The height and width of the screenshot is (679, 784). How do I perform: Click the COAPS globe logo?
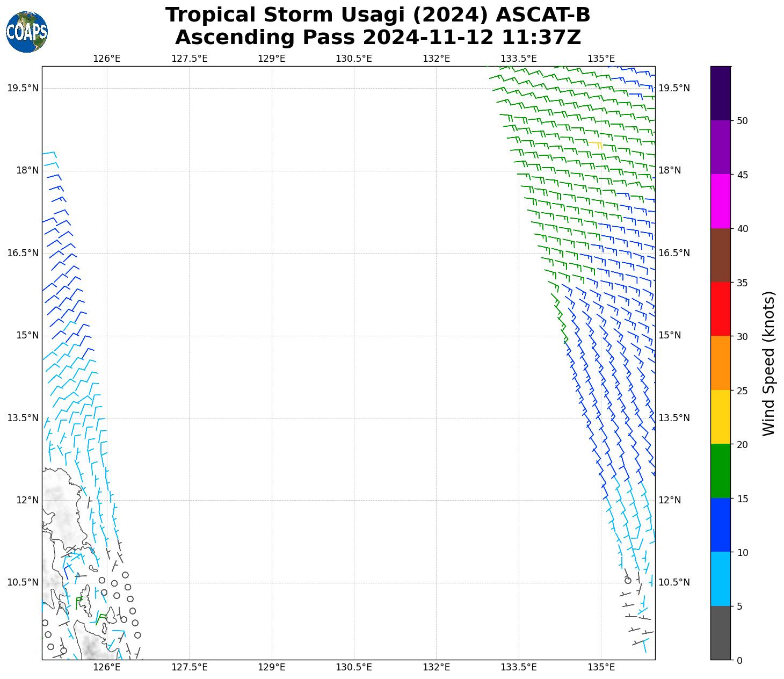(27, 32)
